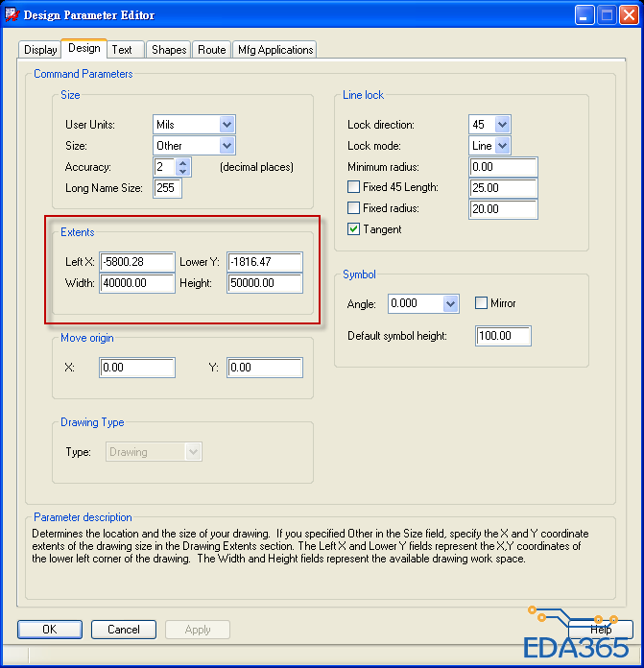This screenshot has width=644, height=668.
Task: Click the Fixed radius value field
Action: click(x=503, y=209)
